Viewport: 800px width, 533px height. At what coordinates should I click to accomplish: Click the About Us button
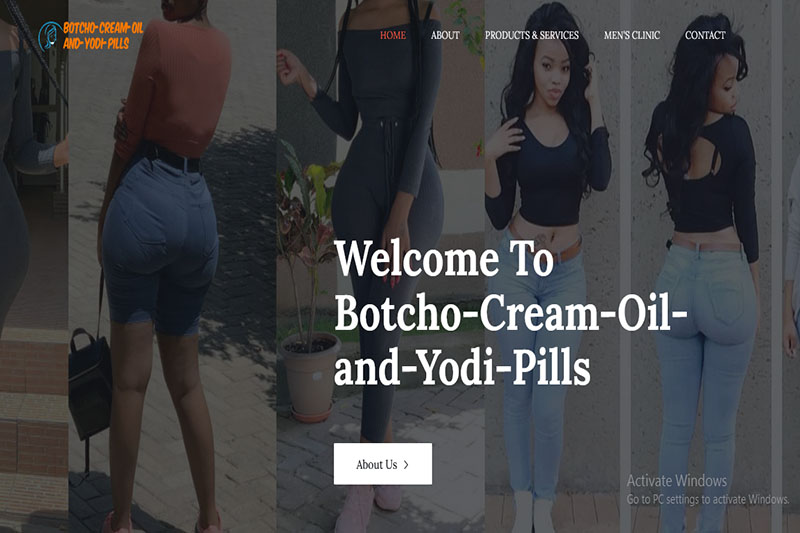coord(383,464)
